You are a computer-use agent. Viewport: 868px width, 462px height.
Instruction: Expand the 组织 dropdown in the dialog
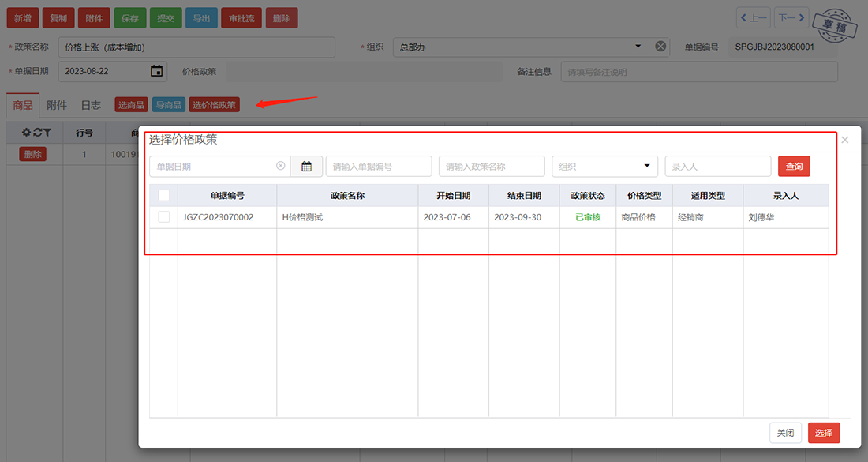646,166
